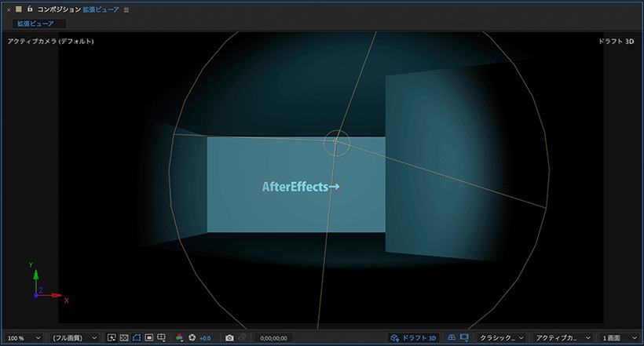Click the show snapshot icon

point(243,337)
